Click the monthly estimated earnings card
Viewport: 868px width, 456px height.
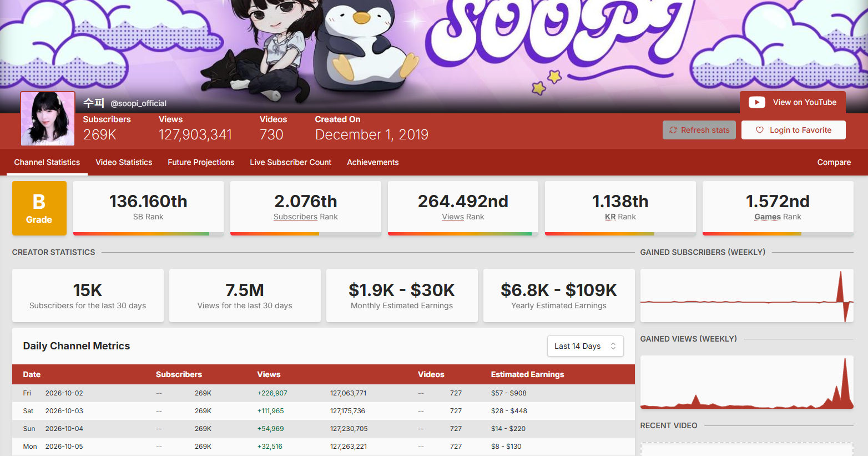pos(402,295)
